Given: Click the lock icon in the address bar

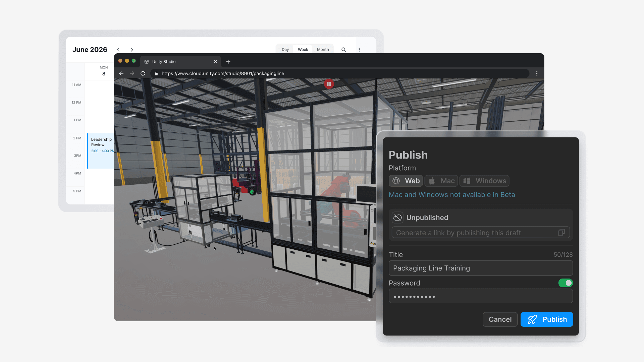Looking at the screenshot, I should click(x=156, y=73).
